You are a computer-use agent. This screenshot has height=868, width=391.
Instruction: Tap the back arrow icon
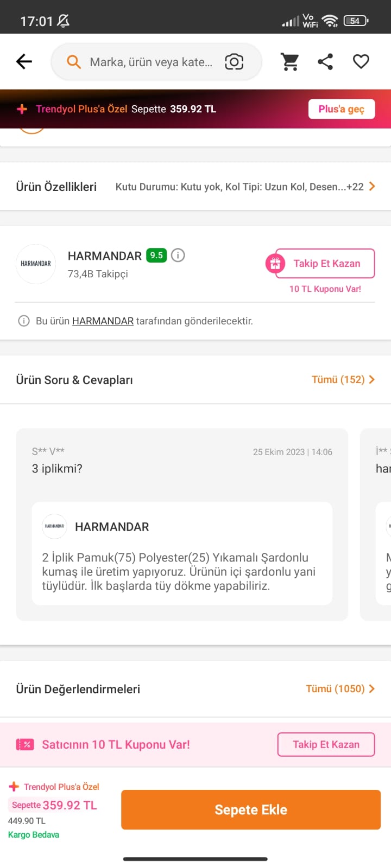coord(24,62)
